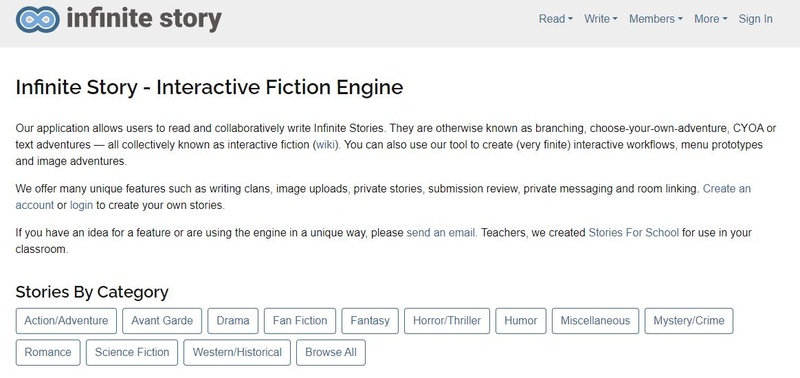Open the Read dropdown menu
This screenshot has height=378, width=800.
click(556, 19)
